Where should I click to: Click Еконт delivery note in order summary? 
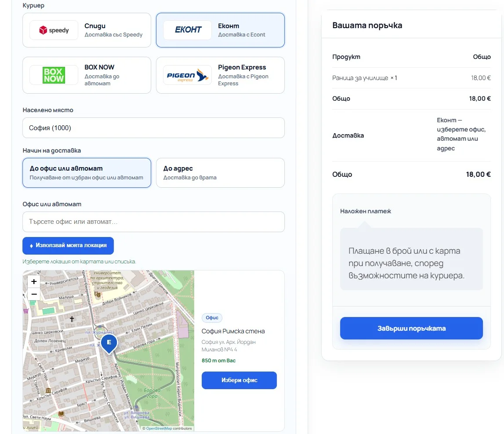click(x=461, y=134)
